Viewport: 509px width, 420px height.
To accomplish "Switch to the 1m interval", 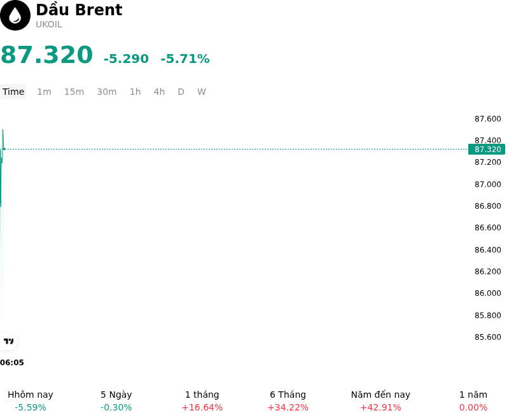I will coord(44,92).
